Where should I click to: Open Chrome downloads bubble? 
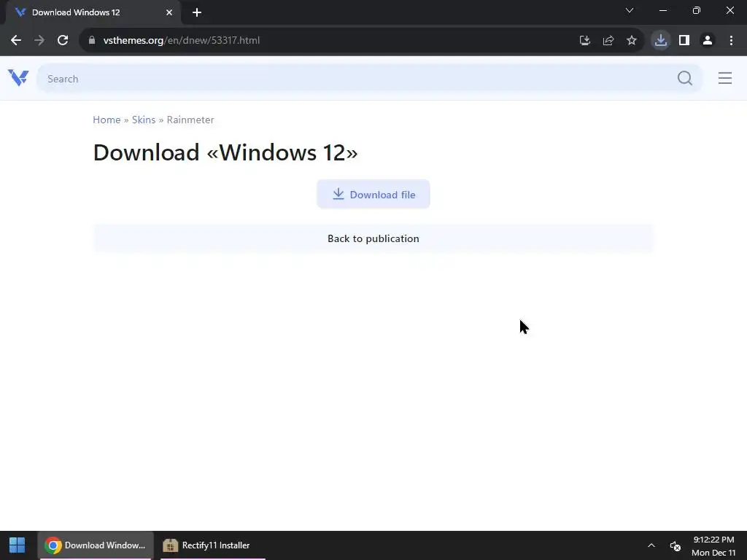(661, 41)
